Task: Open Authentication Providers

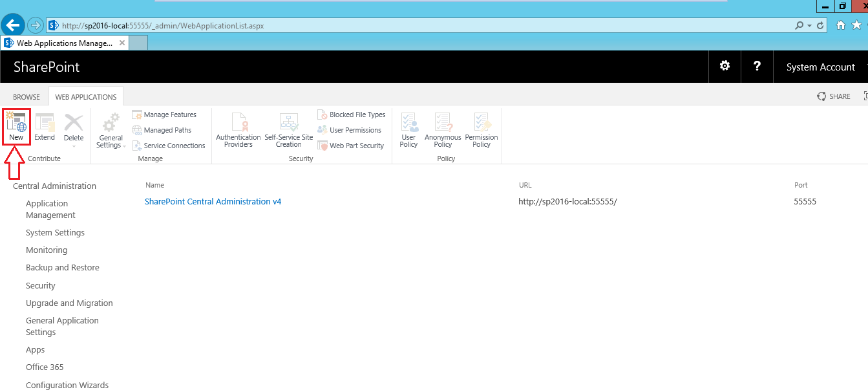Action: coord(238,130)
